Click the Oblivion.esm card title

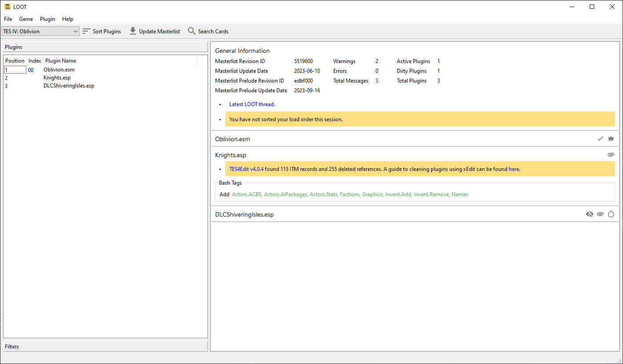point(232,139)
